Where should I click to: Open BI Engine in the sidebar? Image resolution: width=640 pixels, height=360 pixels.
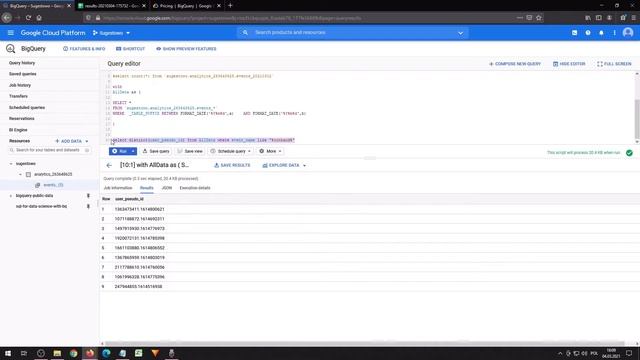[18, 130]
